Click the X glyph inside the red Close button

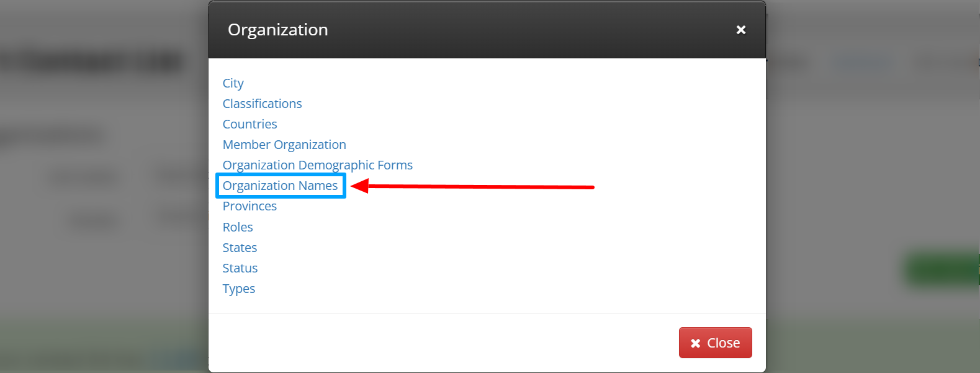695,343
